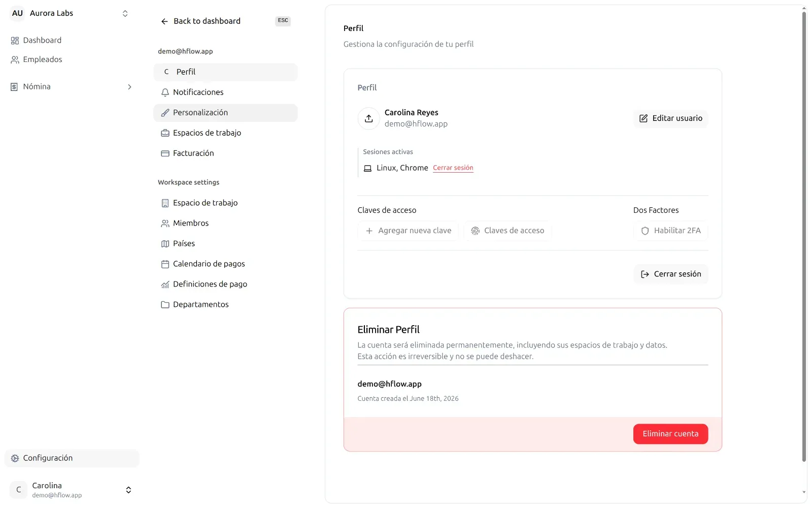Viewport: 812px width, 508px height.
Task: Open Departamentos settings
Action: coord(225,305)
